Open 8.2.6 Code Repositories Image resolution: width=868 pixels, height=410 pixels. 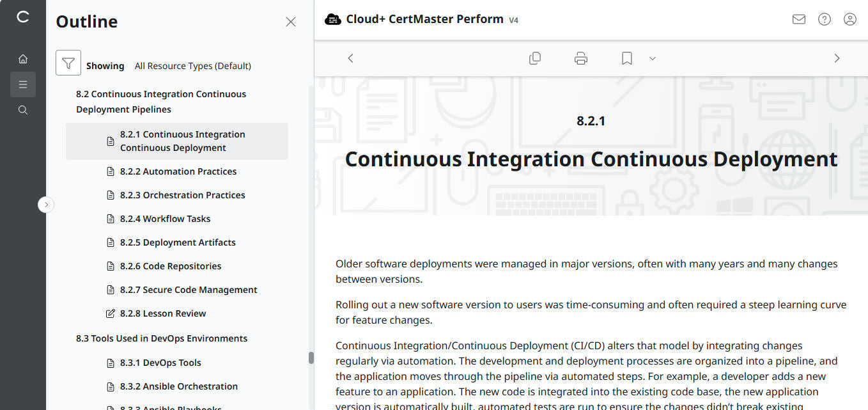170,265
